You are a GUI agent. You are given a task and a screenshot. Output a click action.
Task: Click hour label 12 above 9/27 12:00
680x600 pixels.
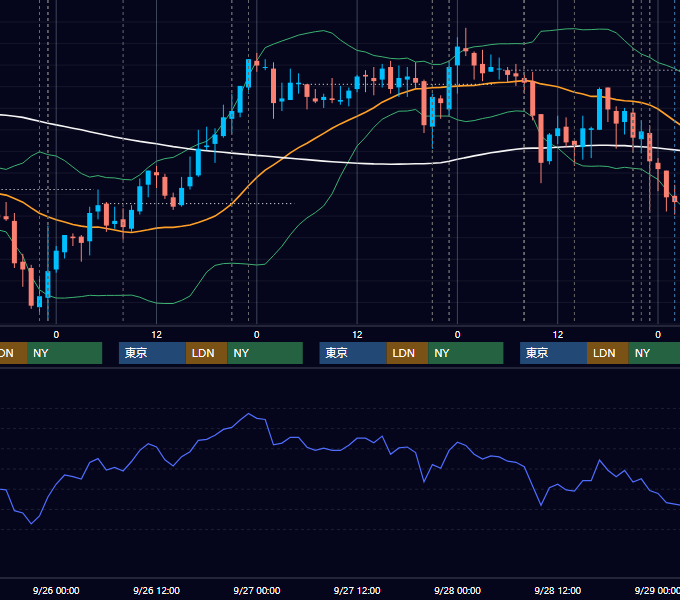click(357, 335)
